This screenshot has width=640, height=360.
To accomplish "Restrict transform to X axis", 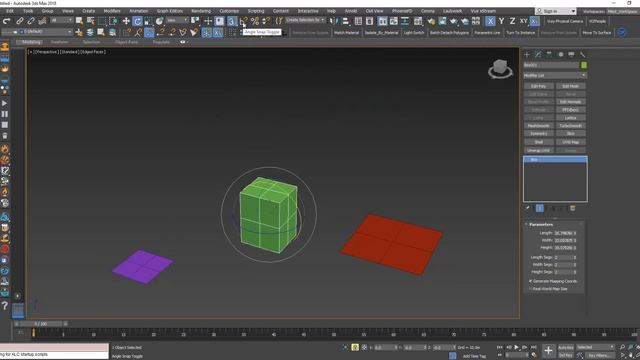I will tap(490, 21).
